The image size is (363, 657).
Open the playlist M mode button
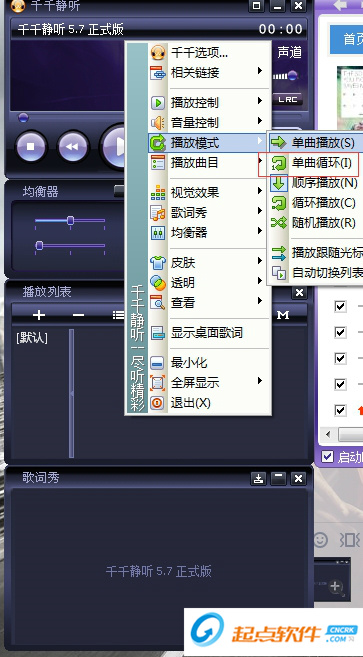[283, 315]
